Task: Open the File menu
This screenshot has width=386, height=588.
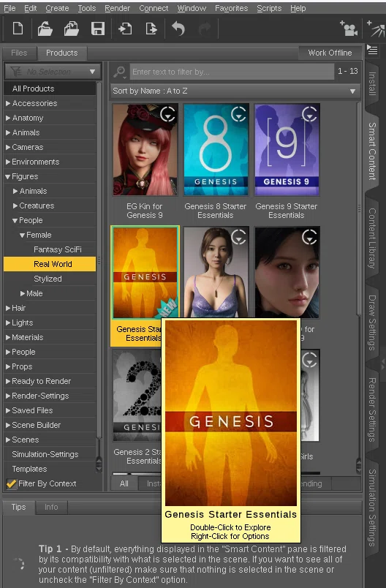Action: (10, 8)
